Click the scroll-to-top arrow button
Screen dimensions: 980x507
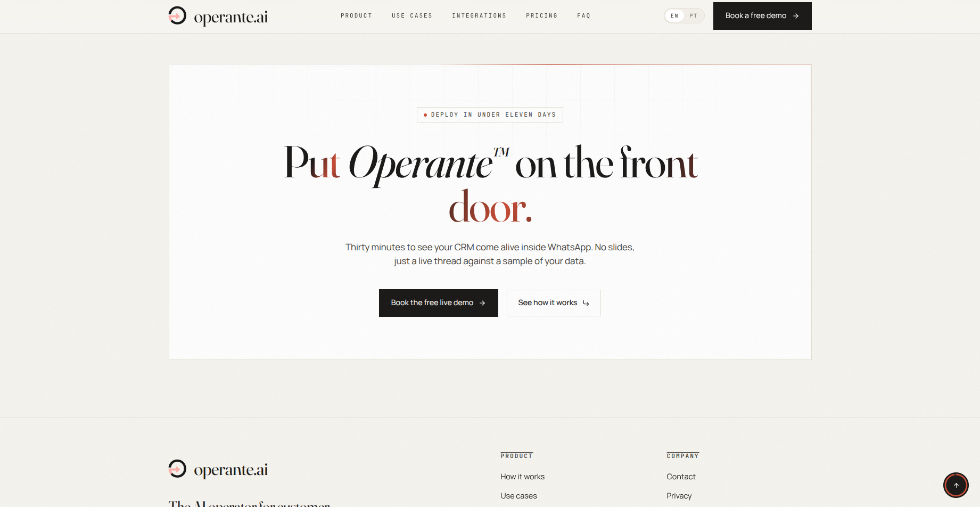point(956,485)
